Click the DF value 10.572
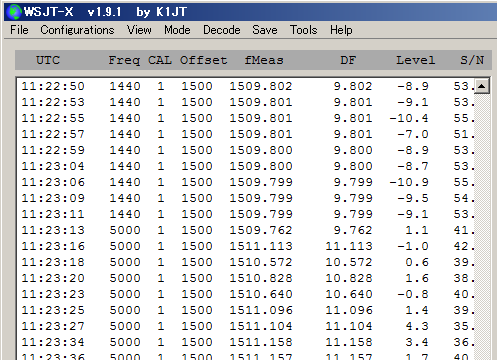497x360 pixels. point(349,262)
